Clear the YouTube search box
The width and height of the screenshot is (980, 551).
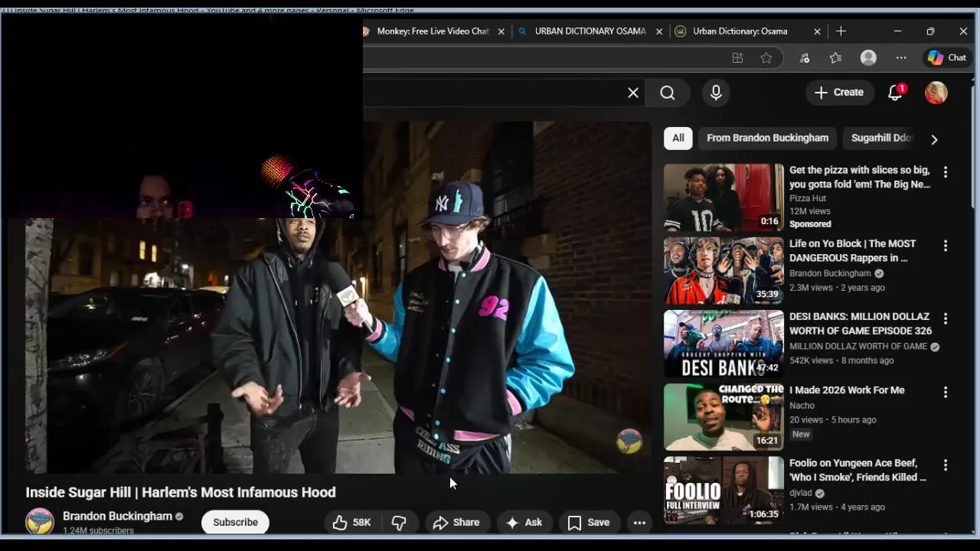click(633, 93)
